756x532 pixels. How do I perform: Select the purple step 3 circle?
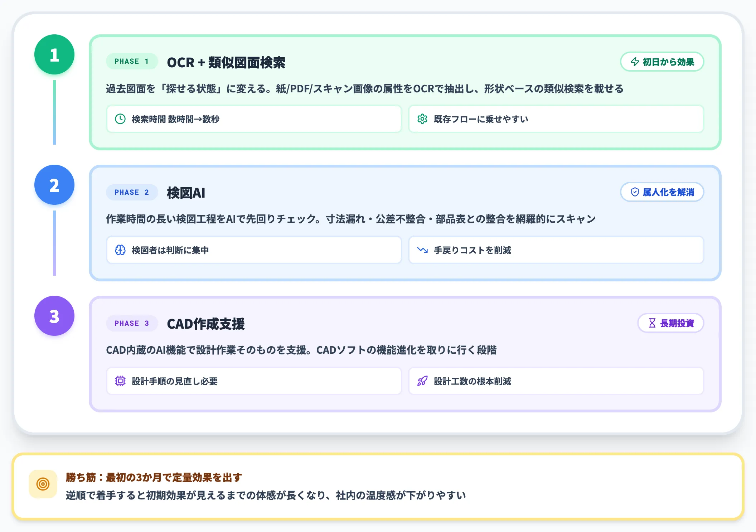click(54, 316)
